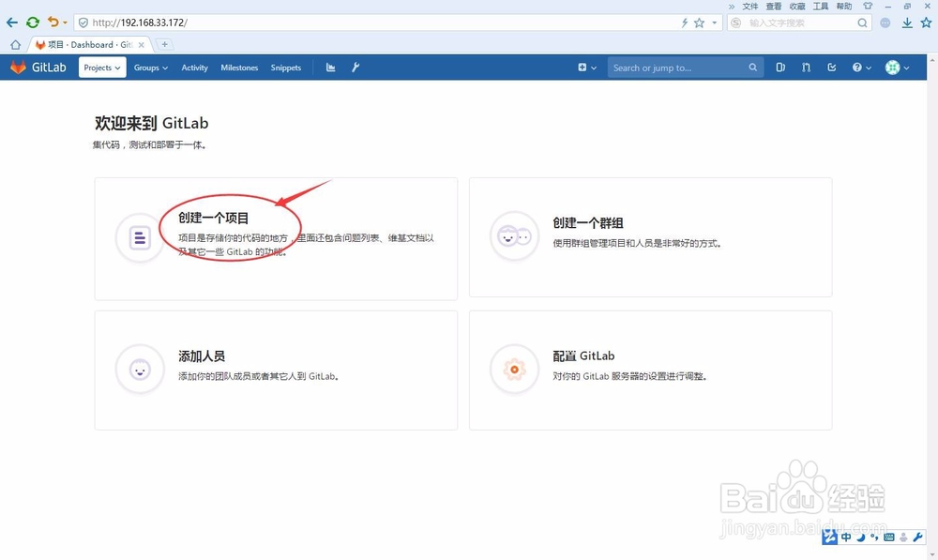Click the IME wrench settings icon
Screen dimensions: 938x560
click(x=917, y=537)
